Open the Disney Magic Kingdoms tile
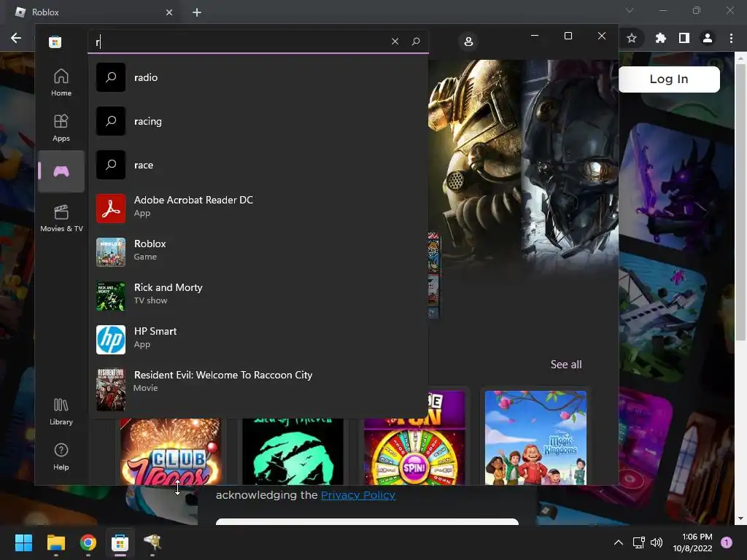 tap(535, 437)
